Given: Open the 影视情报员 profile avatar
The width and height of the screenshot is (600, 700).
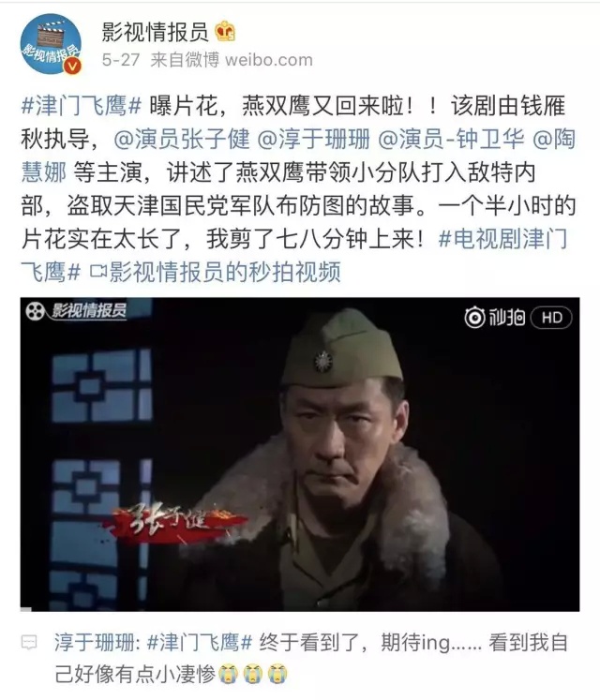Looking at the screenshot, I should pos(51,43).
